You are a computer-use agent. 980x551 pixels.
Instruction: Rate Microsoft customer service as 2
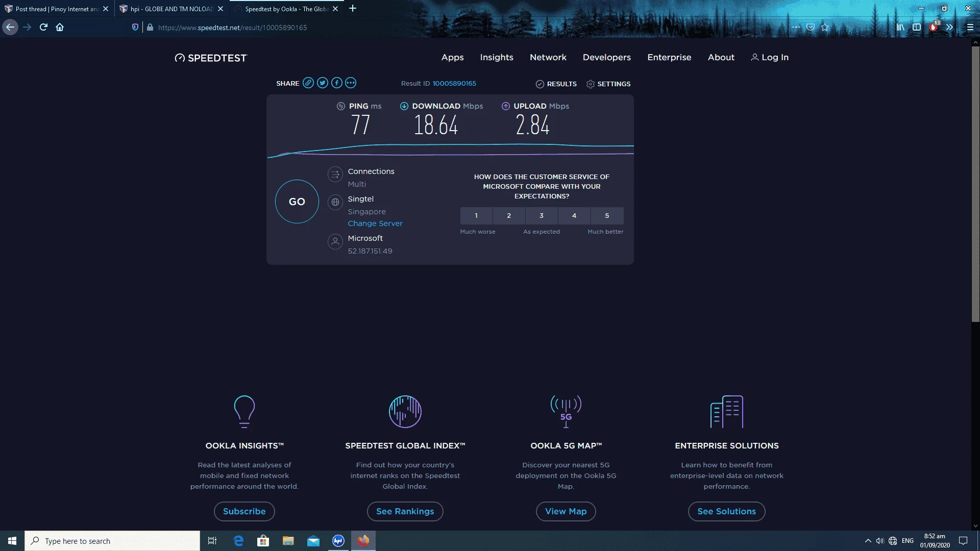[x=509, y=216]
